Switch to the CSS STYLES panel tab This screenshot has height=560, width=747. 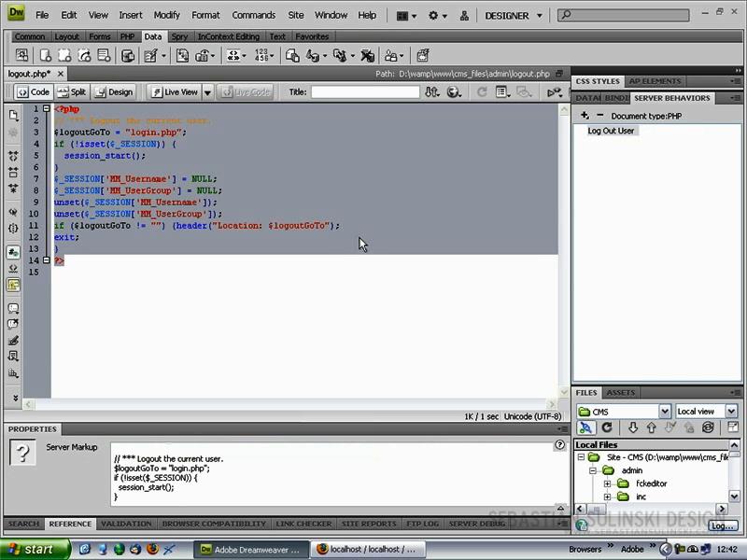click(x=598, y=81)
